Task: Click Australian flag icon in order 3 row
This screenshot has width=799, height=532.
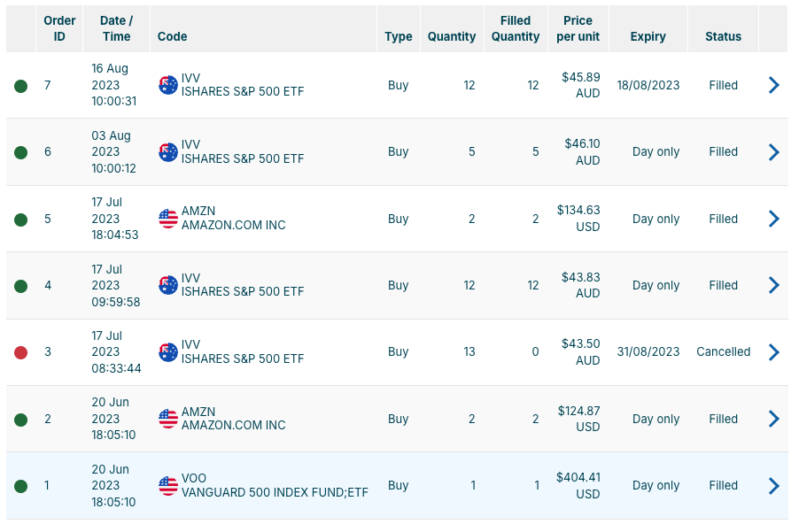Action: 168,352
